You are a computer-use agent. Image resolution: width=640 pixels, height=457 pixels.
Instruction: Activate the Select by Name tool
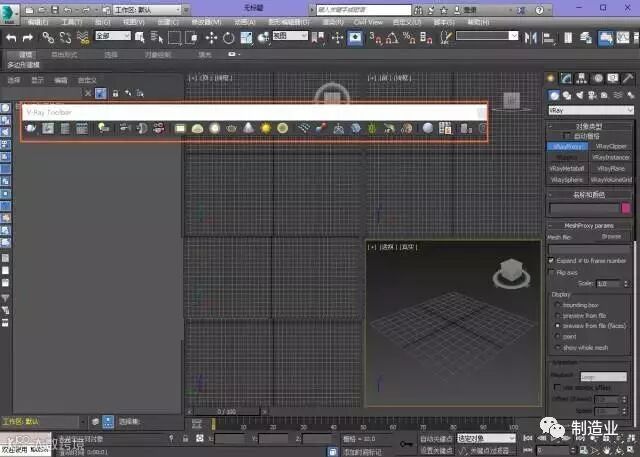[x=157, y=38]
